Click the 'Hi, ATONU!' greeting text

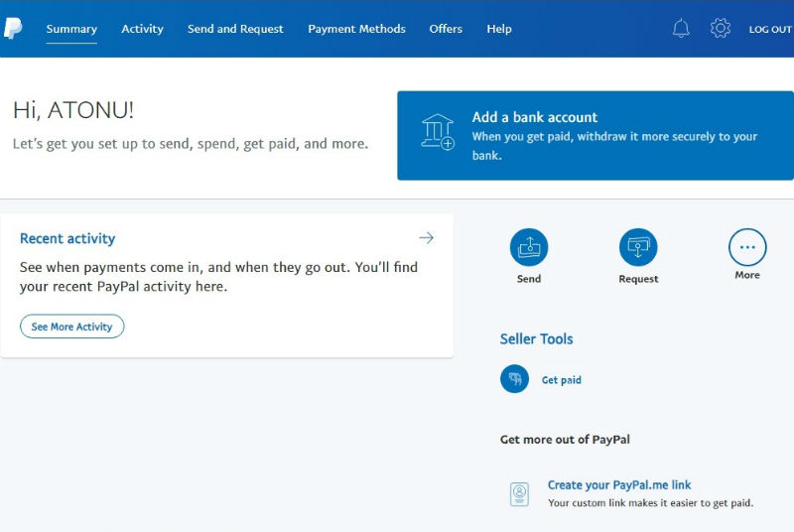(73, 110)
